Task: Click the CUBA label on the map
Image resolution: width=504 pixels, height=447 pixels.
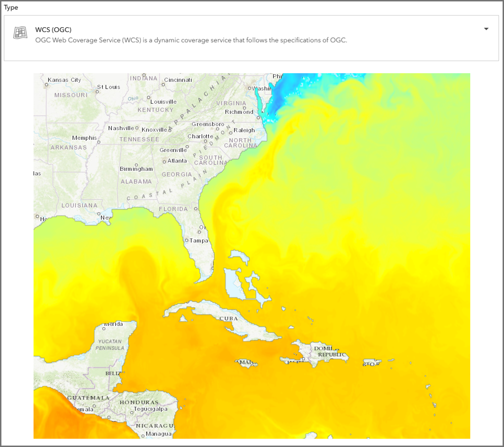Action: point(229,318)
